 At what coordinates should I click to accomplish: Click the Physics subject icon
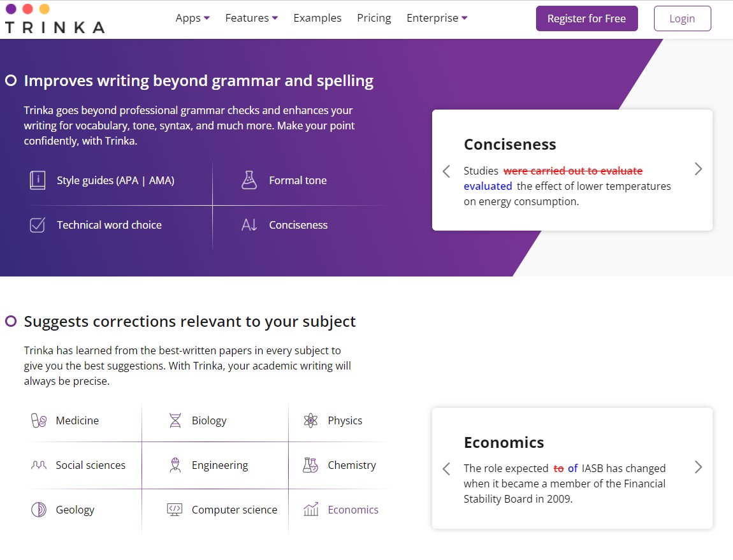pyautogui.click(x=310, y=420)
